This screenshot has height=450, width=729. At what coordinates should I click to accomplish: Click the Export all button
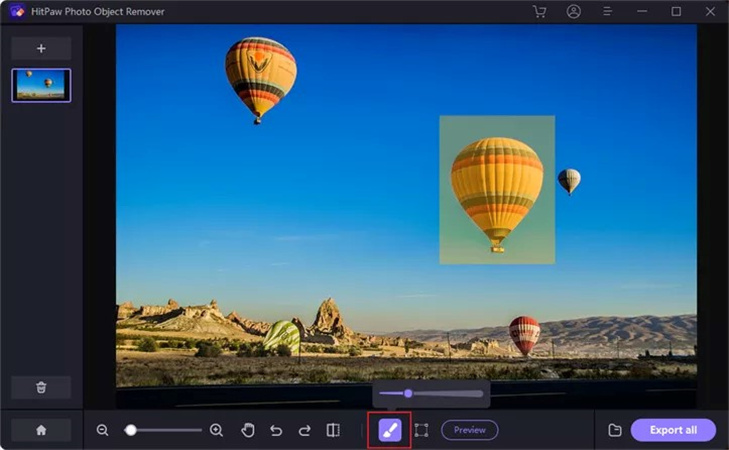coord(673,430)
